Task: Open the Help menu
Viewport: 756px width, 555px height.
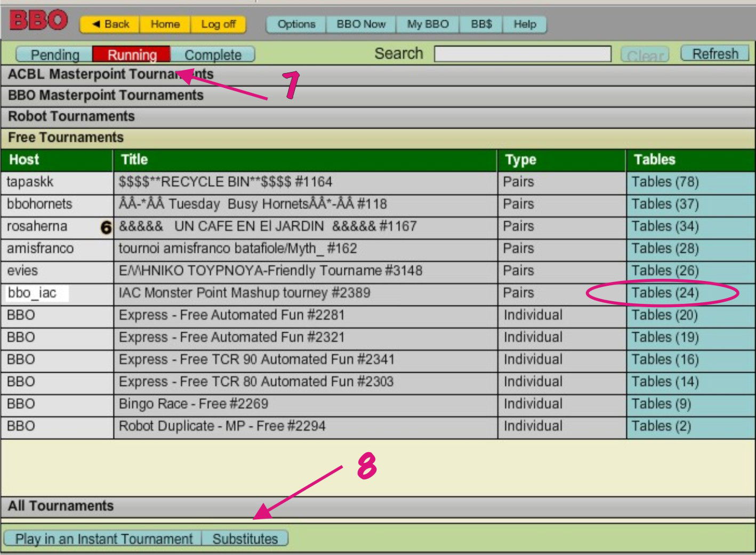Action: pos(525,24)
